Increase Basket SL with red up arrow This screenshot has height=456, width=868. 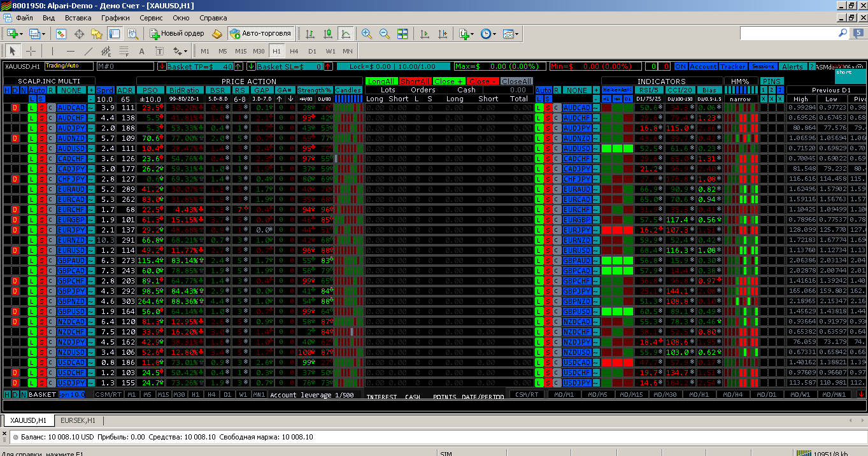tap(328, 66)
